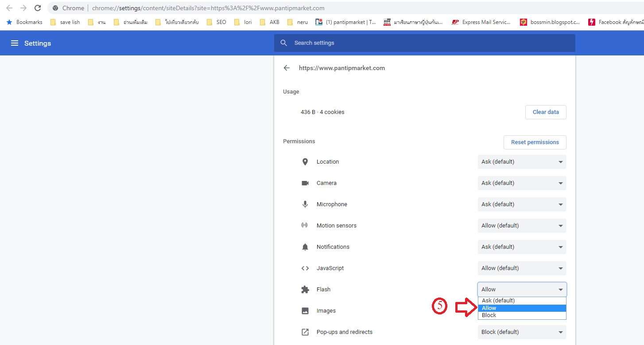Click the Reset permissions button
644x345 pixels.
click(535, 142)
